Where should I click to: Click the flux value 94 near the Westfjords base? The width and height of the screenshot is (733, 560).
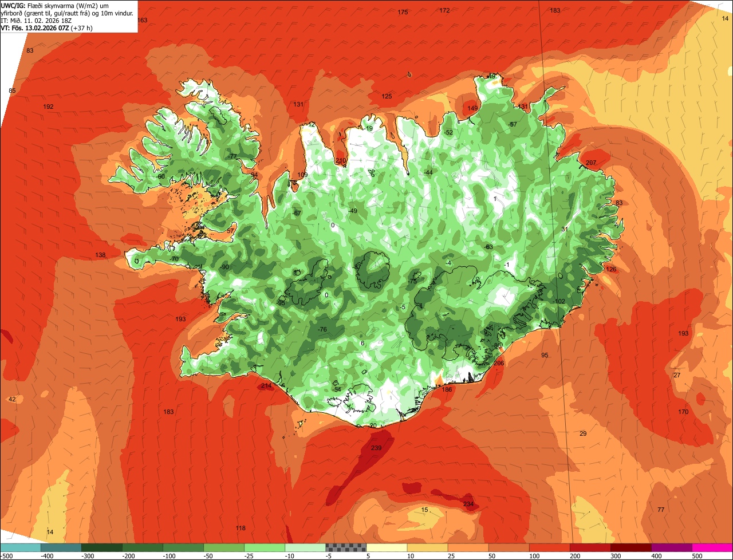254,175
